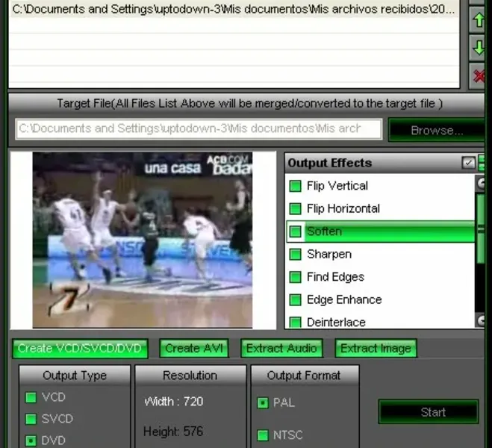Enable the Deinterlace effect checkbox
The width and height of the screenshot is (492, 448).
coord(295,323)
